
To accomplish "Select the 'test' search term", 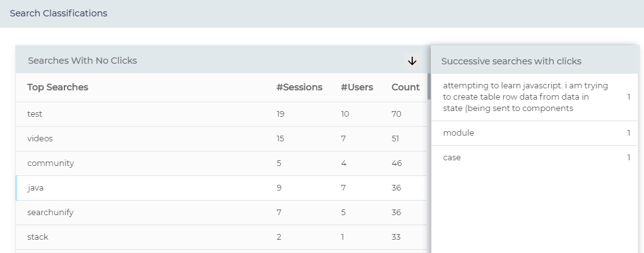I will pyautogui.click(x=35, y=114).
